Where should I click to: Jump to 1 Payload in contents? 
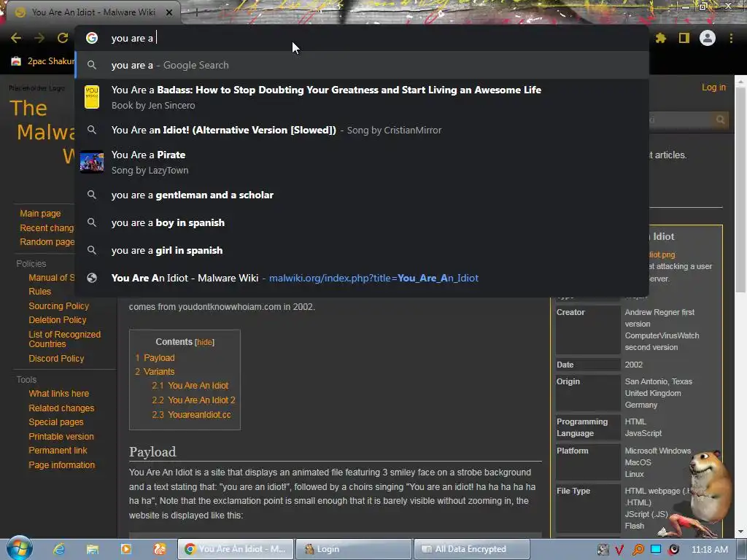[x=155, y=357]
